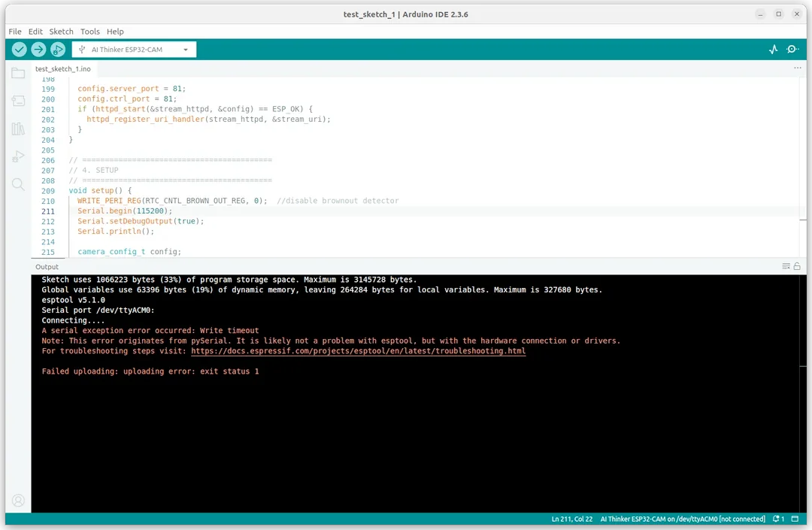
Task: Open the editor tab three-dots menu
Action: [798, 68]
